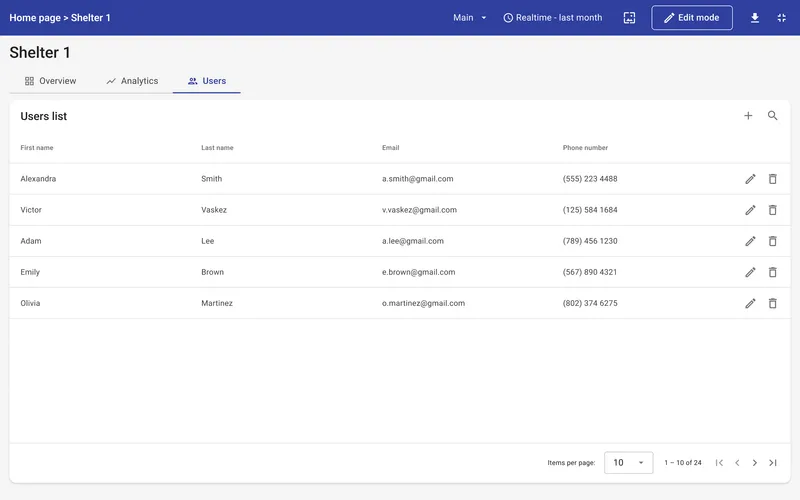Screen dimensions: 800x500
Task: Click the o.martinez@gmail.com email cell
Action: click(423, 304)
